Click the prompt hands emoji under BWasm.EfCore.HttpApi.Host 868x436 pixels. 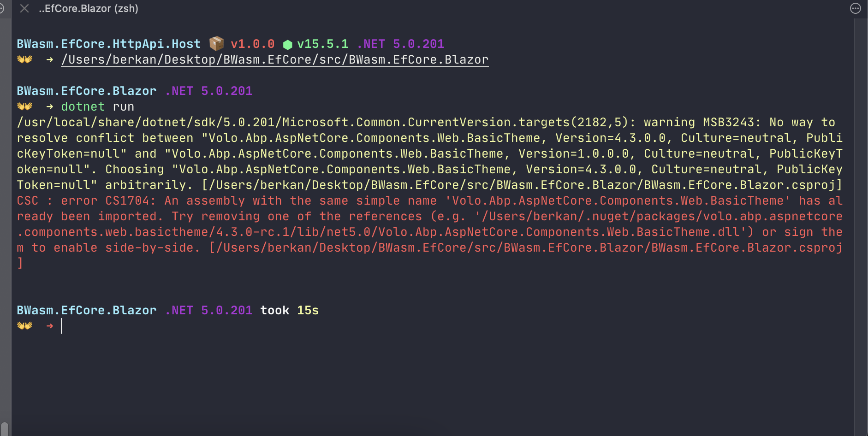(x=25, y=59)
